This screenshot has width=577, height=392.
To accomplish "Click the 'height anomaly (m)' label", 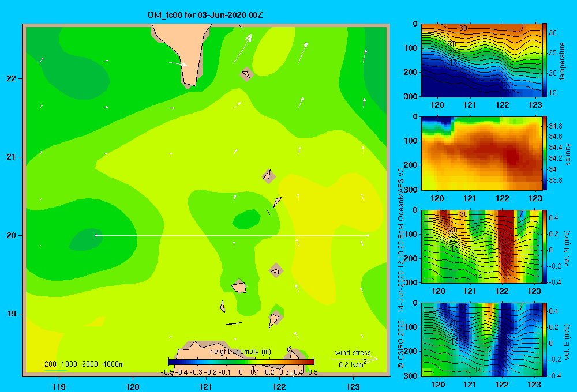I will pyautogui.click(x=240, y=352).
